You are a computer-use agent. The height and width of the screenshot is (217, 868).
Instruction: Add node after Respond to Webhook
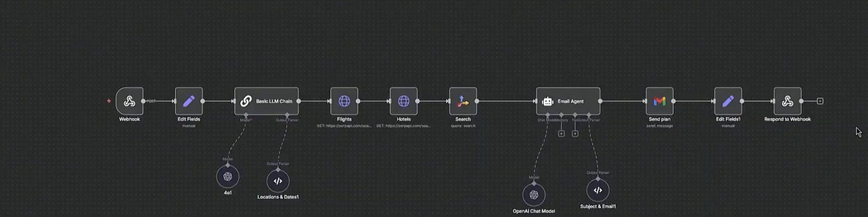coord(820,101)
